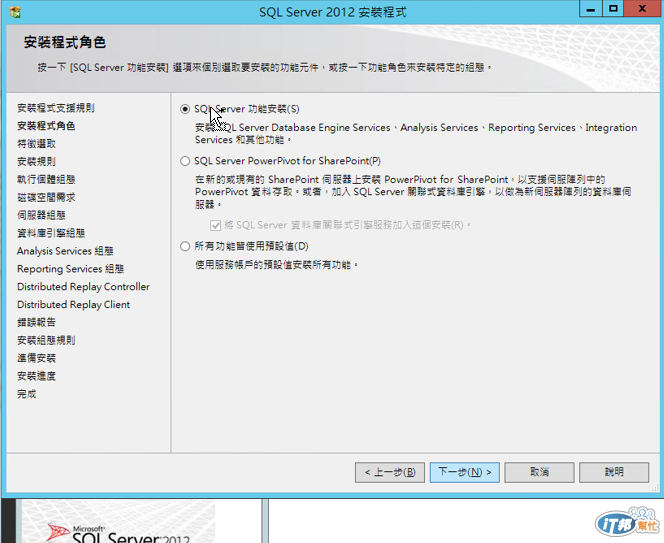Select 伺服器組態 step in sidebar
The image size is (664, 543).
click(41, 215)
